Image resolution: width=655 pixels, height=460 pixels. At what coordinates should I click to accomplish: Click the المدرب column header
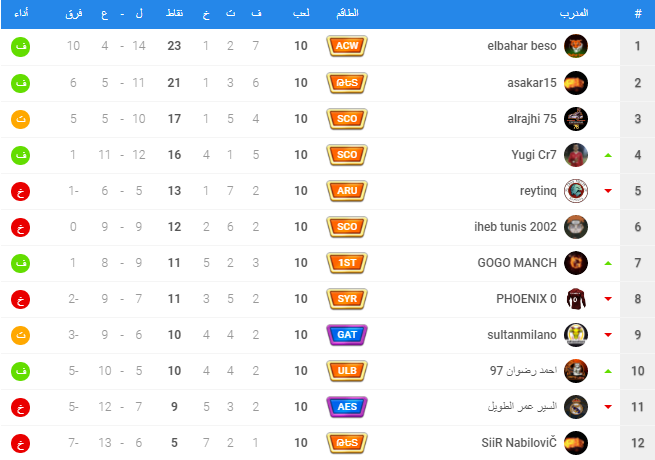[x=573, y=13]
